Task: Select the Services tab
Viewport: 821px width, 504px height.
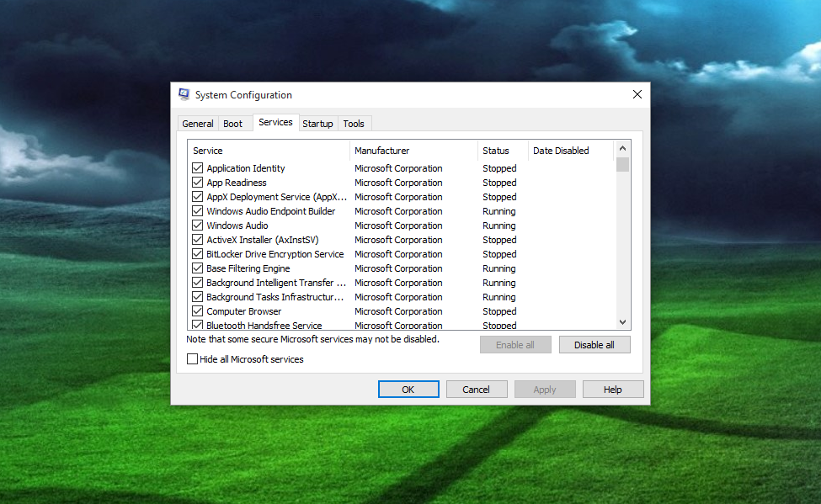Action: coord(275,122)
